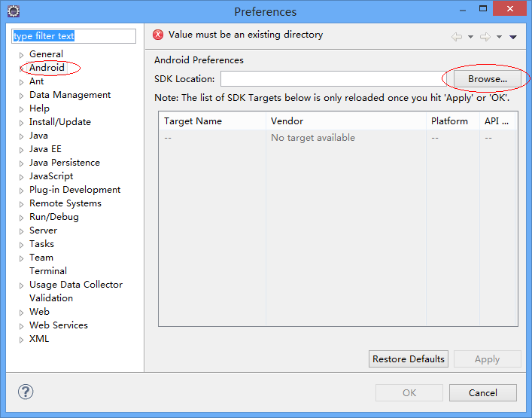This screenshot has height=418, width=532.
Task: Click the Cancel button
Action: coord(483,393)
